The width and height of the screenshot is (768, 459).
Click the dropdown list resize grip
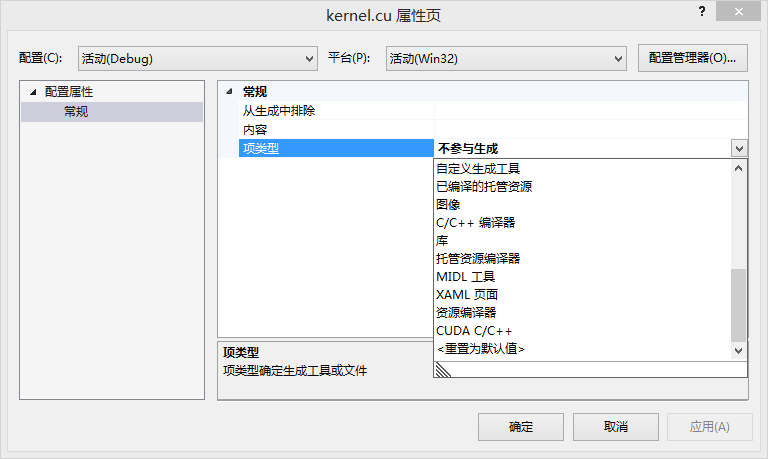pos(443,370)
